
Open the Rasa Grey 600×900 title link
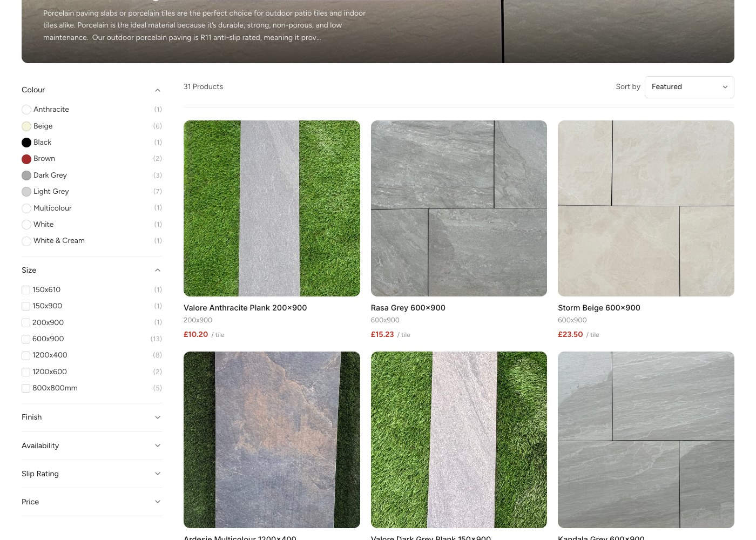click(x=408, y=308)
